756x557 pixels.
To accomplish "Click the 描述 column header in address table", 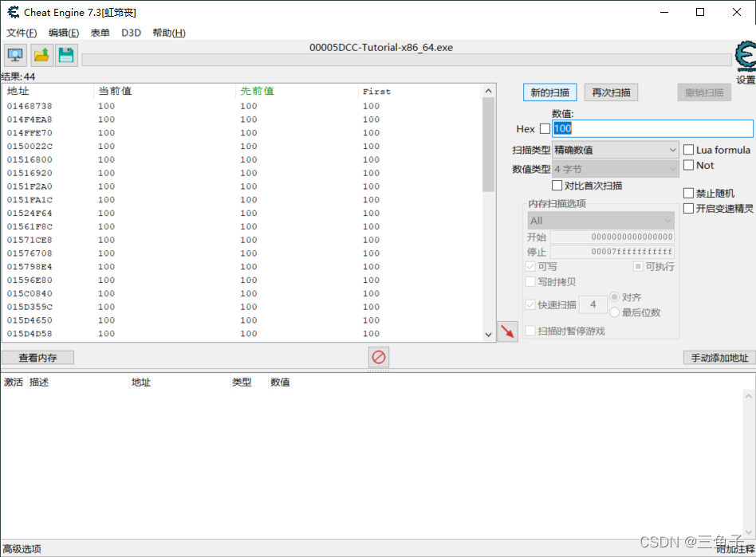I will (x=39, y=382).
